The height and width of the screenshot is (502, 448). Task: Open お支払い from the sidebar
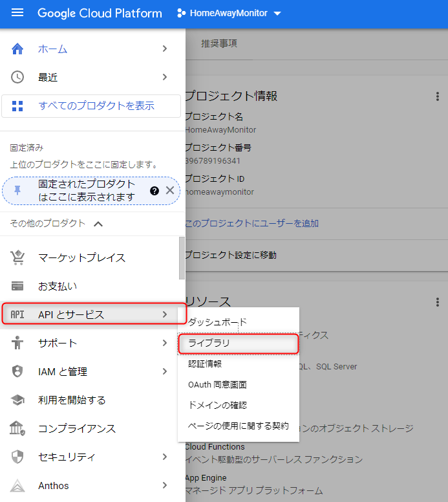[58, 286]
